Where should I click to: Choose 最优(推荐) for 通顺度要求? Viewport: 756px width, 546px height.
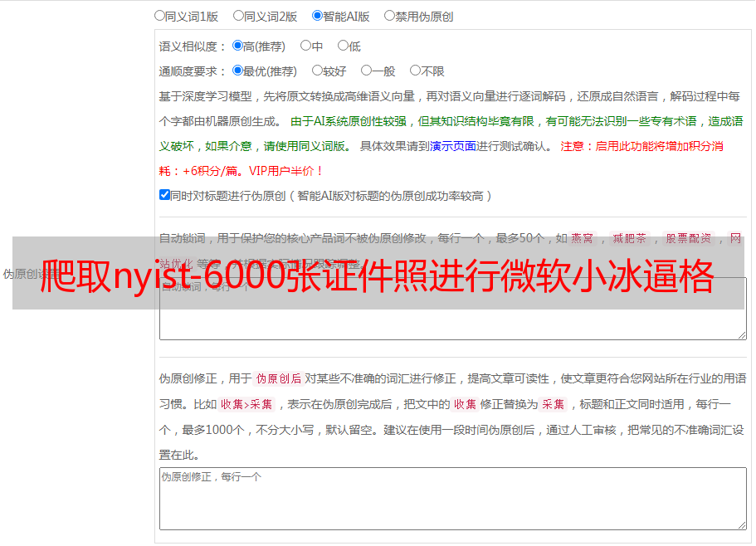tap(237, 71)
